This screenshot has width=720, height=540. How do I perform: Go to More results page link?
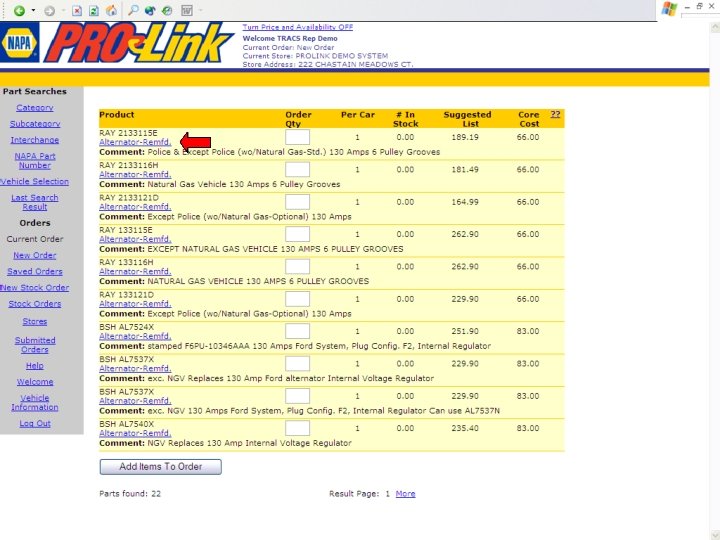tap(405, 494)
